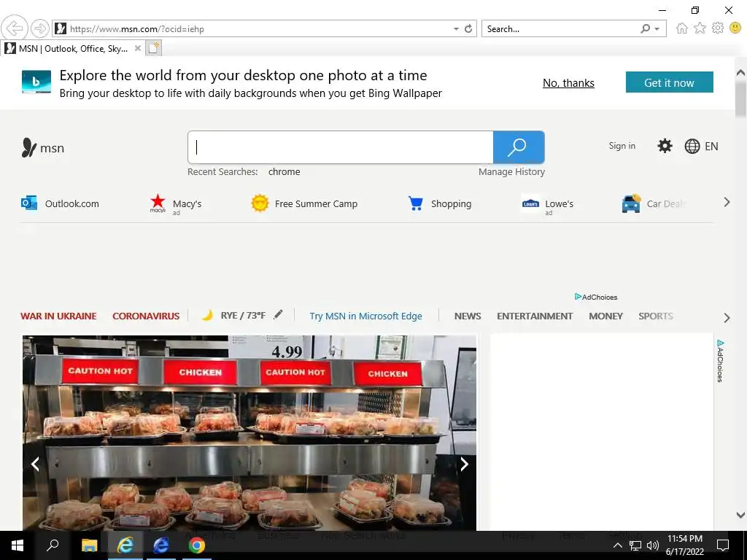Open the notification center icon

pyautogui.click(x=723, y=545)
